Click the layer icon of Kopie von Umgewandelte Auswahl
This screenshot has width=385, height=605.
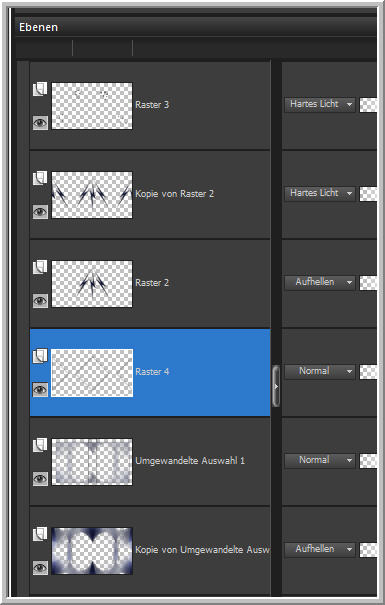40,534
